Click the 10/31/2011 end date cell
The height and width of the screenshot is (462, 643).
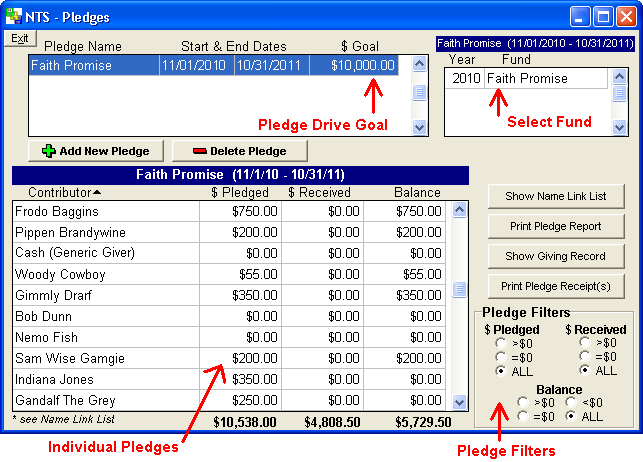point(272,65)
